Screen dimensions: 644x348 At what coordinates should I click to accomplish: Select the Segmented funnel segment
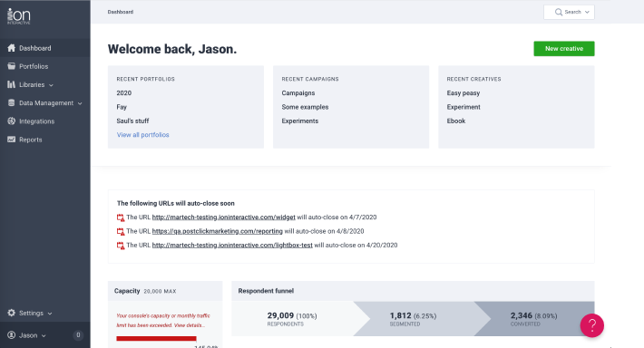pyautogui.click(x=414, y=319)
